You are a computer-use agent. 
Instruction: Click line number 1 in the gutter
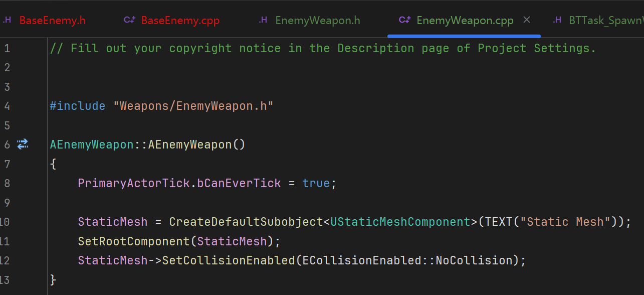(7, 49)
